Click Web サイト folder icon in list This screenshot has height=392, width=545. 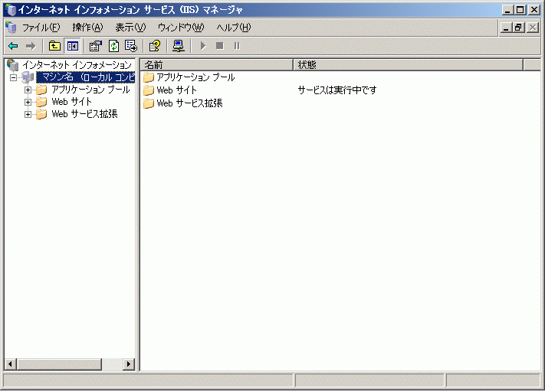[149, 90]
